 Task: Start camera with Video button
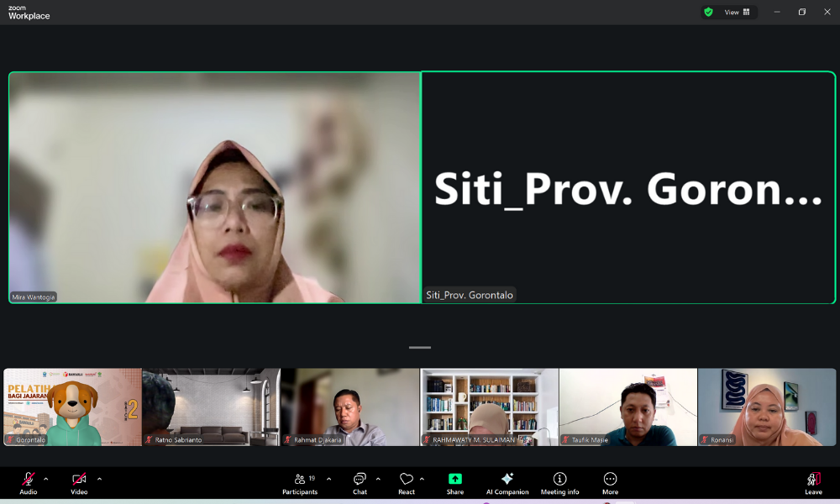tap(79, 479)
